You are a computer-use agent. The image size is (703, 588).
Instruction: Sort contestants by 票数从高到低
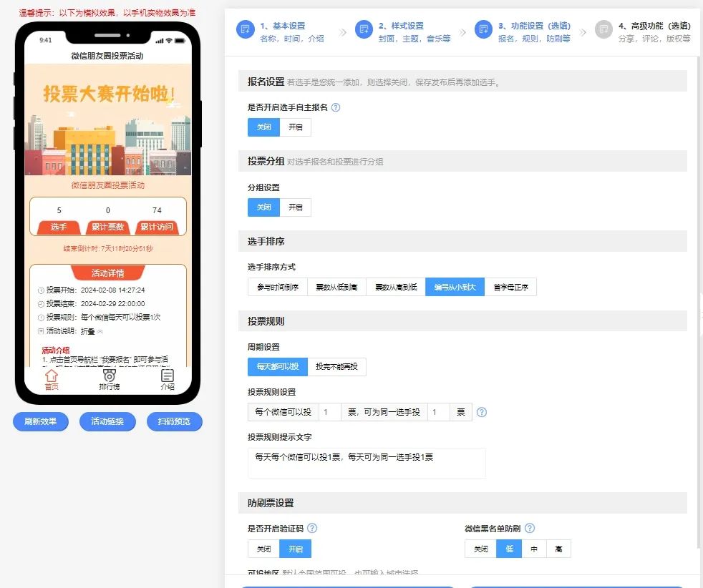coord(395,288)
